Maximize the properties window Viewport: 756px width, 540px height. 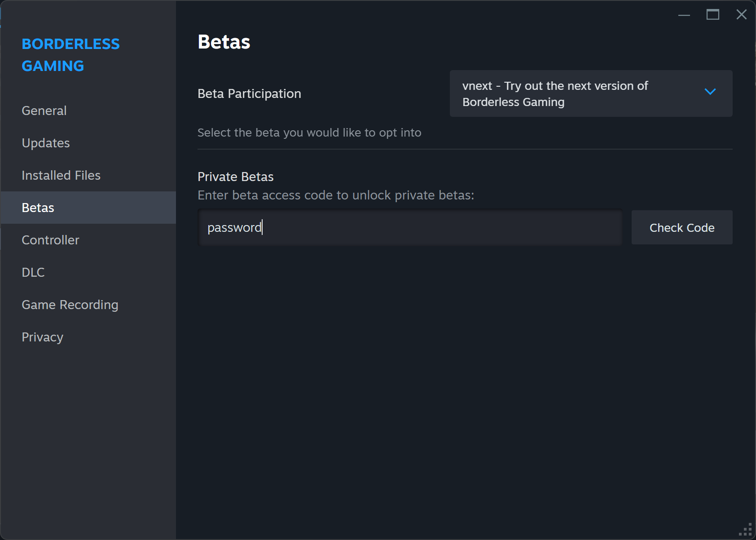(713, 15)
